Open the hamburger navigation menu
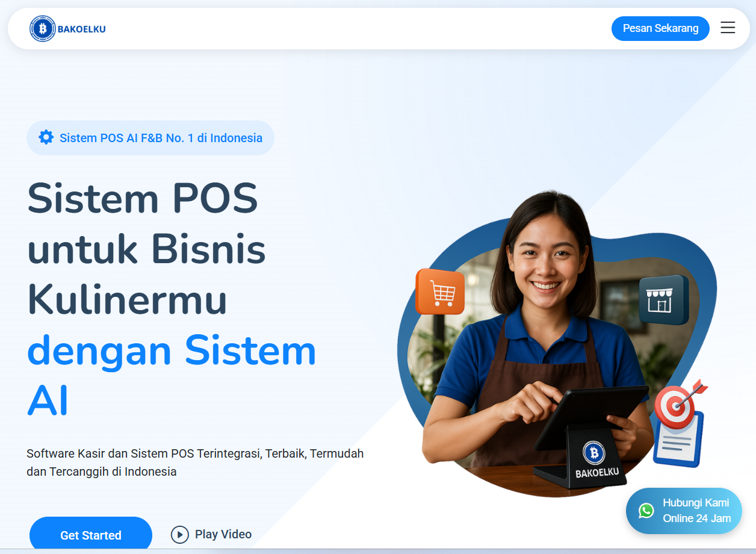Image resolution: width=756 pixels, height=554 pixels. 728,28
